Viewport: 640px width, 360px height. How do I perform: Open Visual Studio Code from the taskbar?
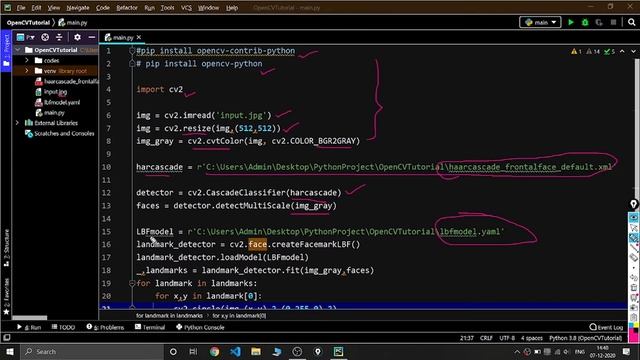pyautogui.click(x=235, y=351)
